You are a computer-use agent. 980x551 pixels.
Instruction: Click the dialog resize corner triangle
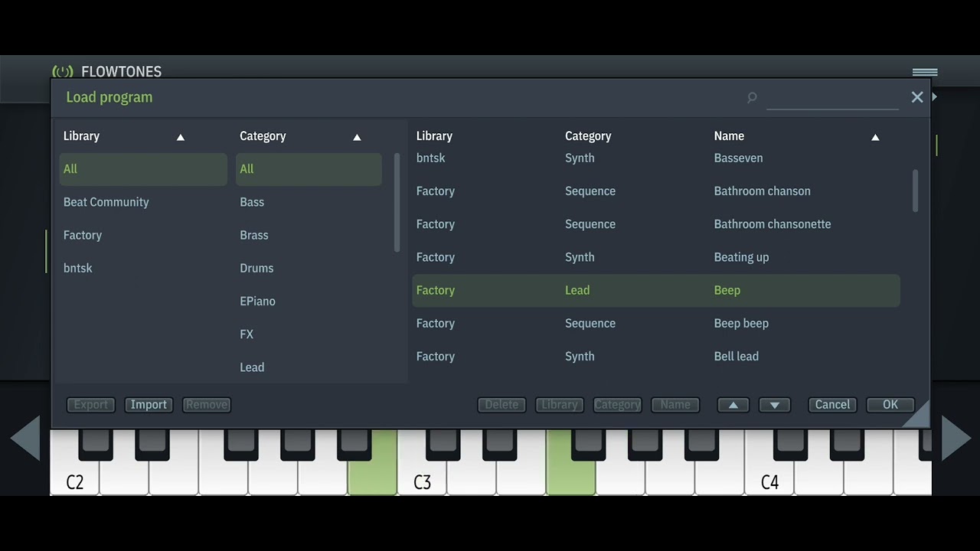919,416
